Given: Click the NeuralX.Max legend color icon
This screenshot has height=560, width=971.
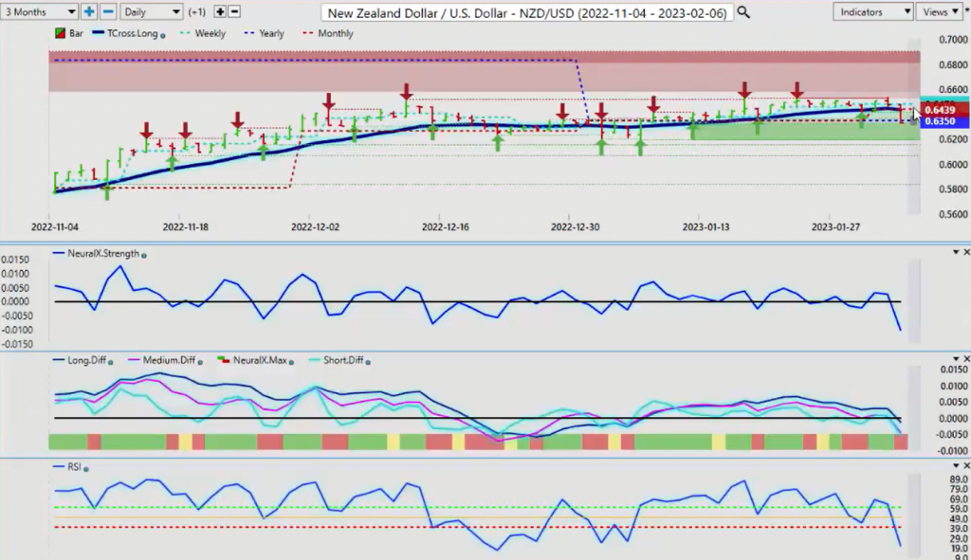Looking at the screenshot, I should coord(223,360).
